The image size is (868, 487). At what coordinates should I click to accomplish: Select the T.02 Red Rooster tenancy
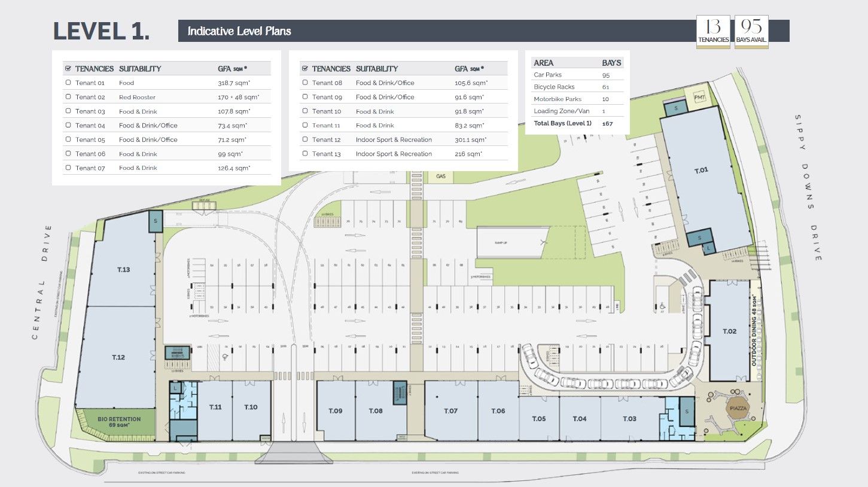[x=729, y=331]
